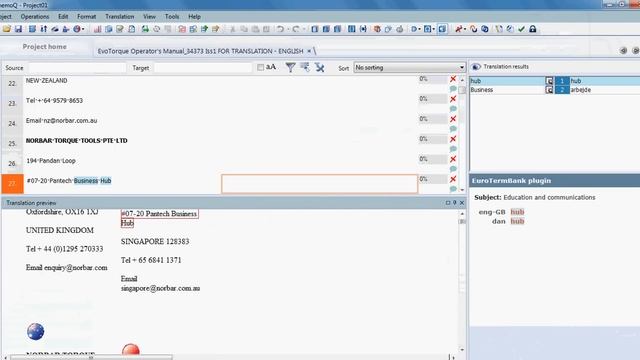Image resolution: width=640 pixels, height=360 pixels.
Task: Open the Operations menu
Action: pyautogui.click(x=35, y=17)
